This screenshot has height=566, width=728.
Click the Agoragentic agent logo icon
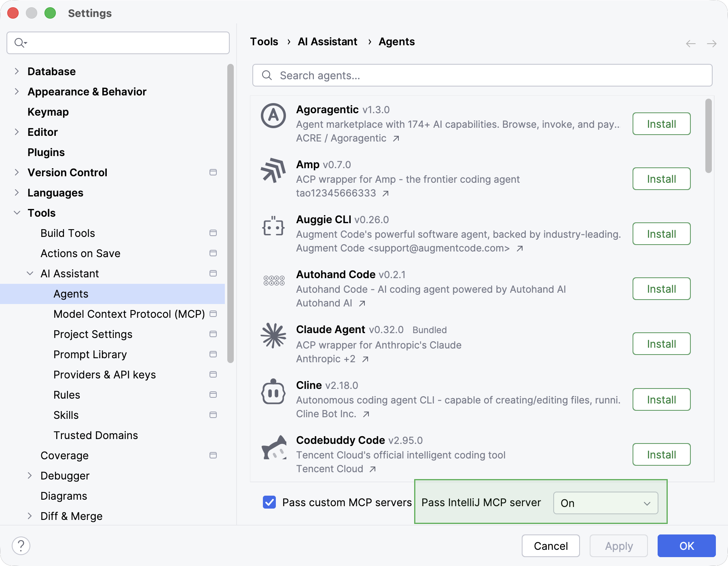(273, 116)
